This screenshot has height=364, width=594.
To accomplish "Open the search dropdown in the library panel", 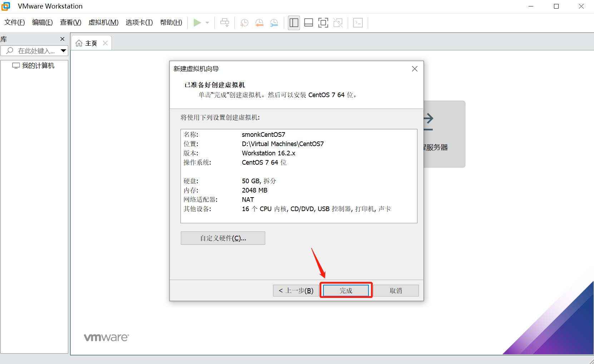I will (64, 51).
